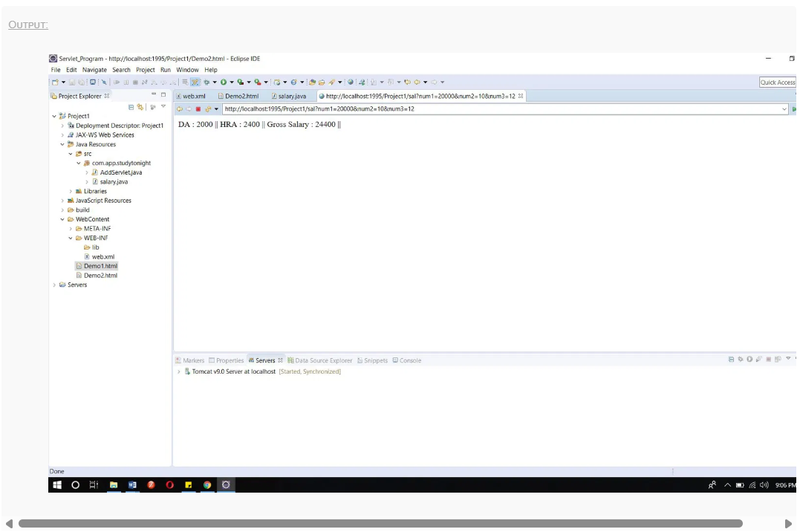
Task: Click the browser Refresh icon
Action: [x=207, y=109]
